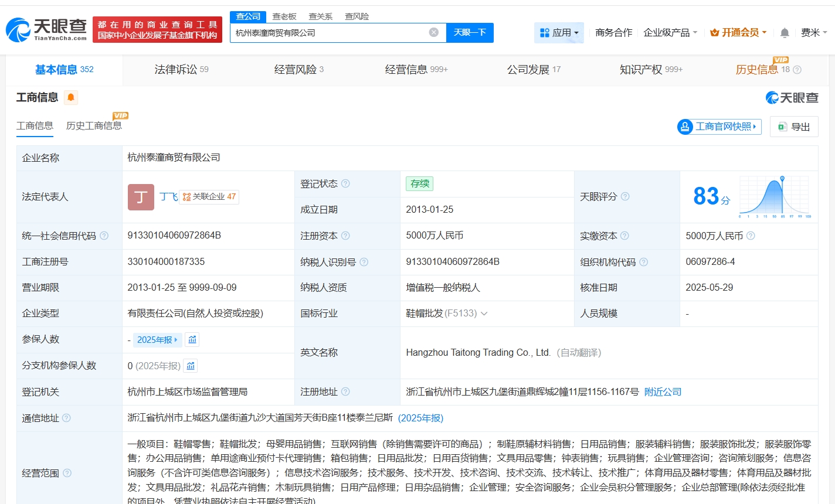Click the help icon beside 经营范围
This screenshot has width=835, height=504.
(67, 473)
